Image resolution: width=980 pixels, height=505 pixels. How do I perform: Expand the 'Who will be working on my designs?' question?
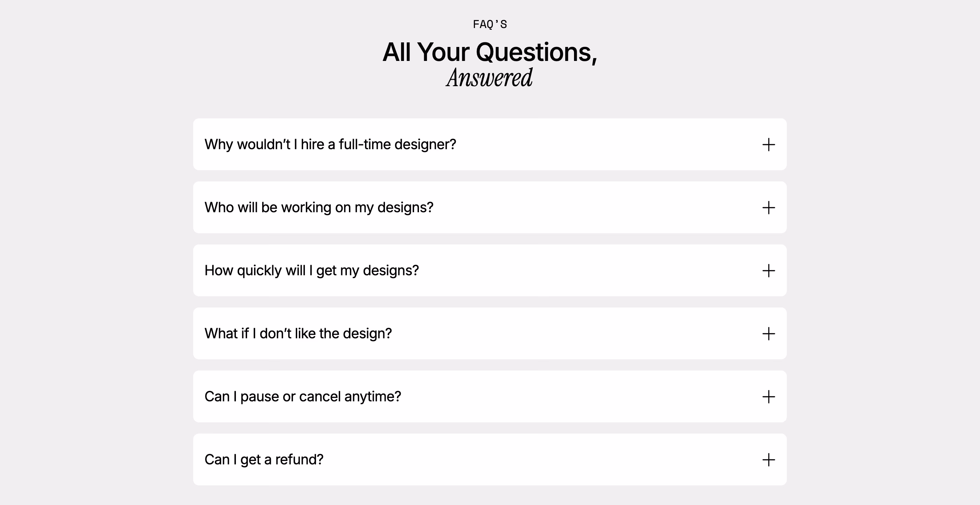coord(319,208)
